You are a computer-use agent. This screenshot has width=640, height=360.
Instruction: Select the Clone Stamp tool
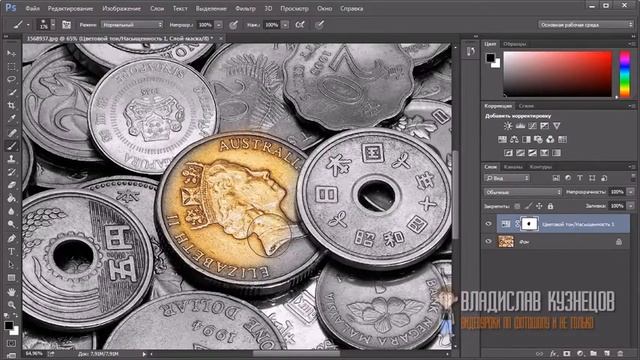click(11, 159)
